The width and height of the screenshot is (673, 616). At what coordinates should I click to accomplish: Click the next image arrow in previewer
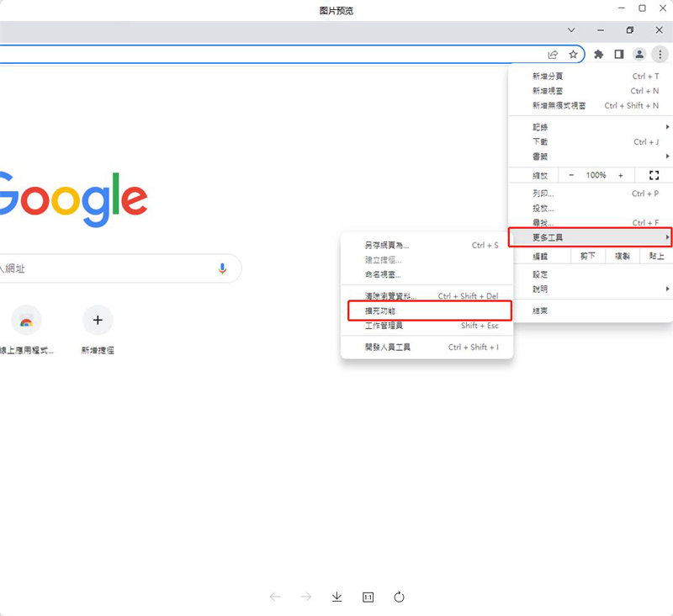pos(306,597)
